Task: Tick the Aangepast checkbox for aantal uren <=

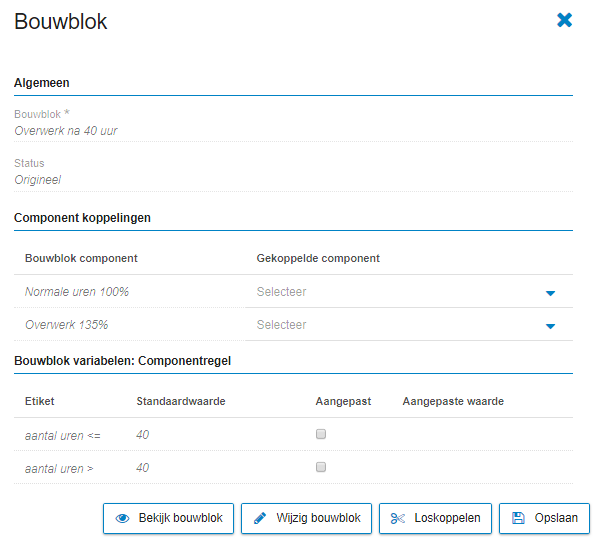Action: pos(321,434)
